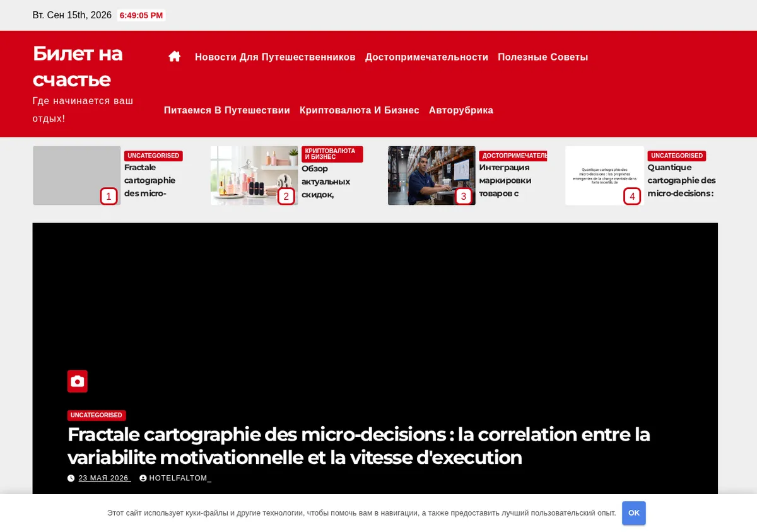Image resolution: width=757 pixels, height=532 pixels.
Task: Open Криптовалюта И Бизнес menu item
Action: pyautogui.click(x=360, y=110)
